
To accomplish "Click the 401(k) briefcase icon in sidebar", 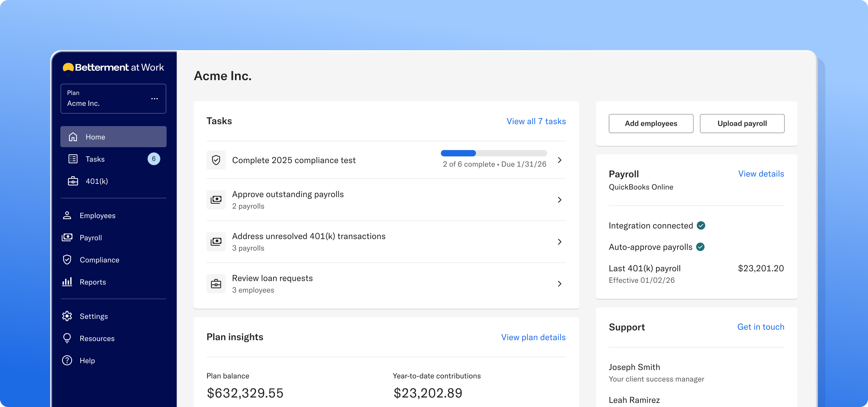I will click(73, 181).
